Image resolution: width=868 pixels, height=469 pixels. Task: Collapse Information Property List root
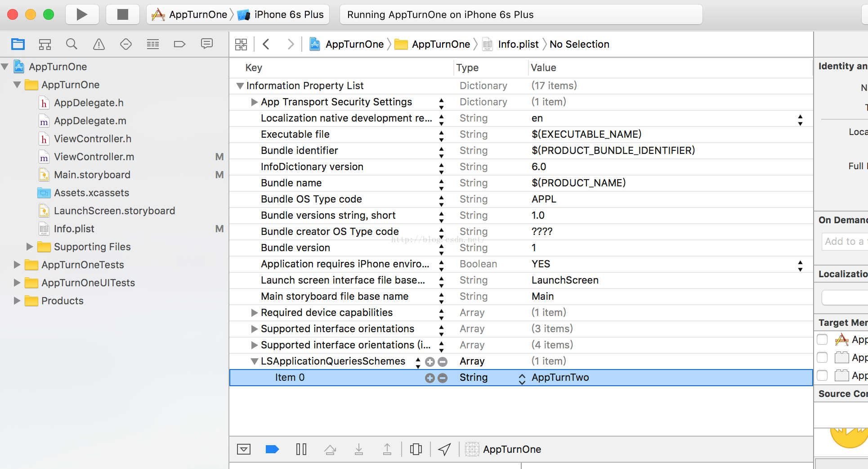click(x=240, y=86)
